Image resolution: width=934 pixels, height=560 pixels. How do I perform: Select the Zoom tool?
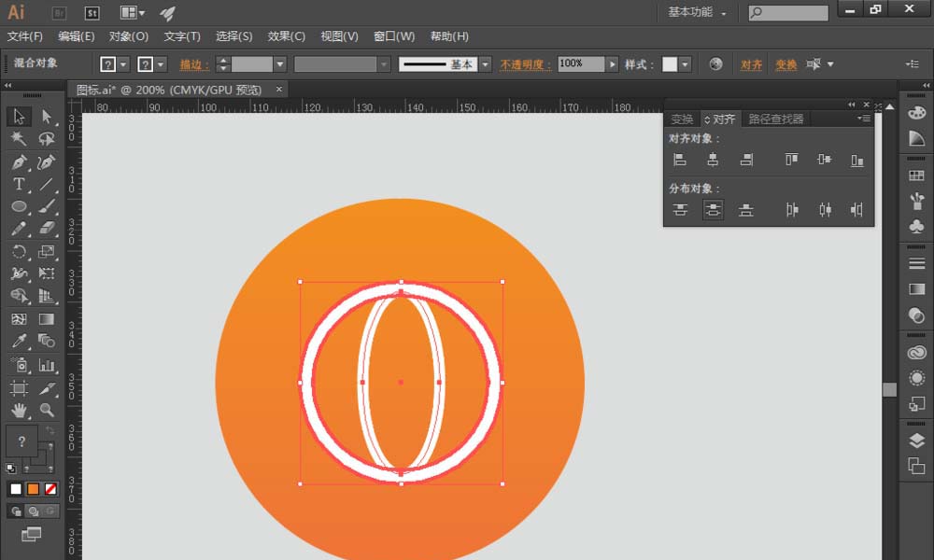47,410
